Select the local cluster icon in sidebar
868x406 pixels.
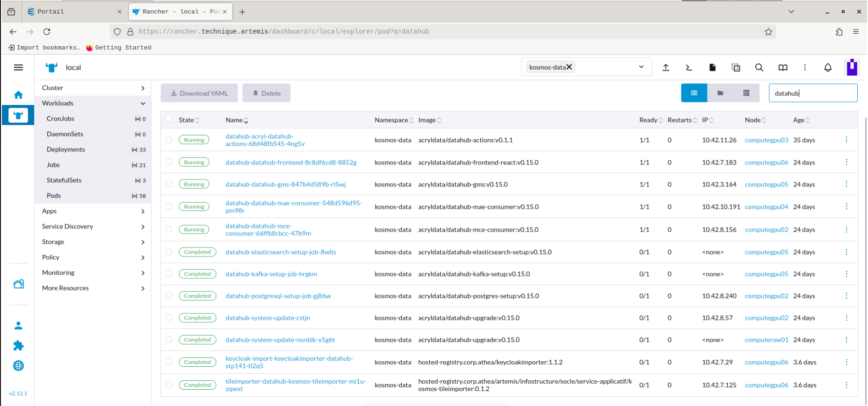[18, 115]
